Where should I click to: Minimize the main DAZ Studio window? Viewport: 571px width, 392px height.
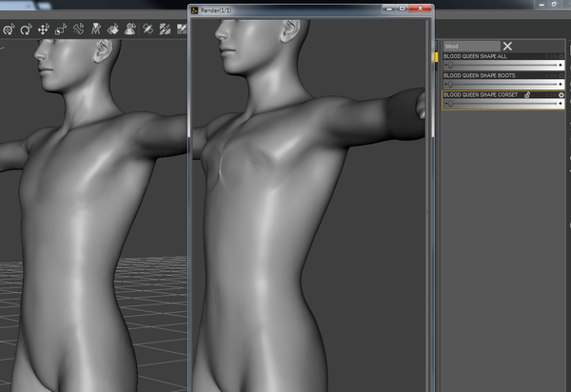pyautogui.click(x=541, y=5)
